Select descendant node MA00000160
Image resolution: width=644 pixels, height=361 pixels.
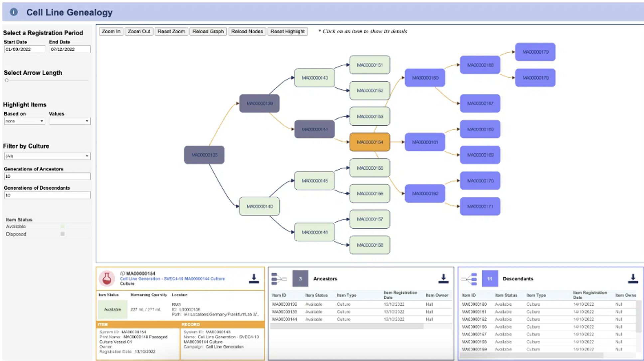point(425,78)
